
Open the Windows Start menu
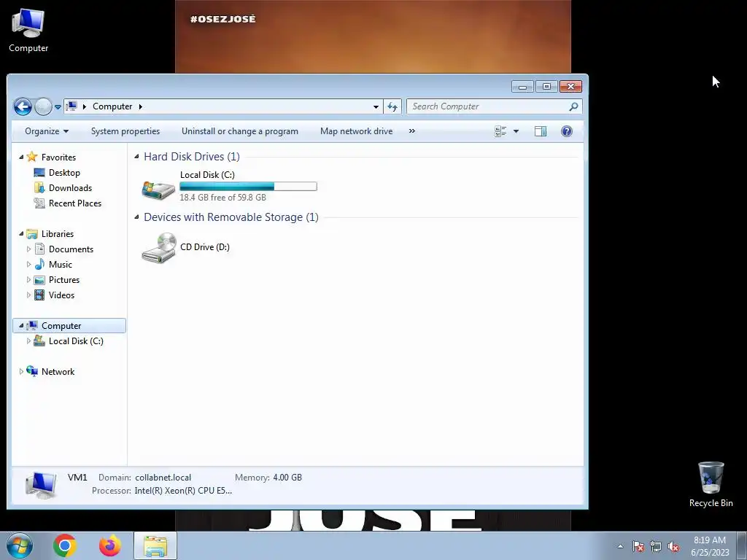pyautogui.click(x=20, y=545)
